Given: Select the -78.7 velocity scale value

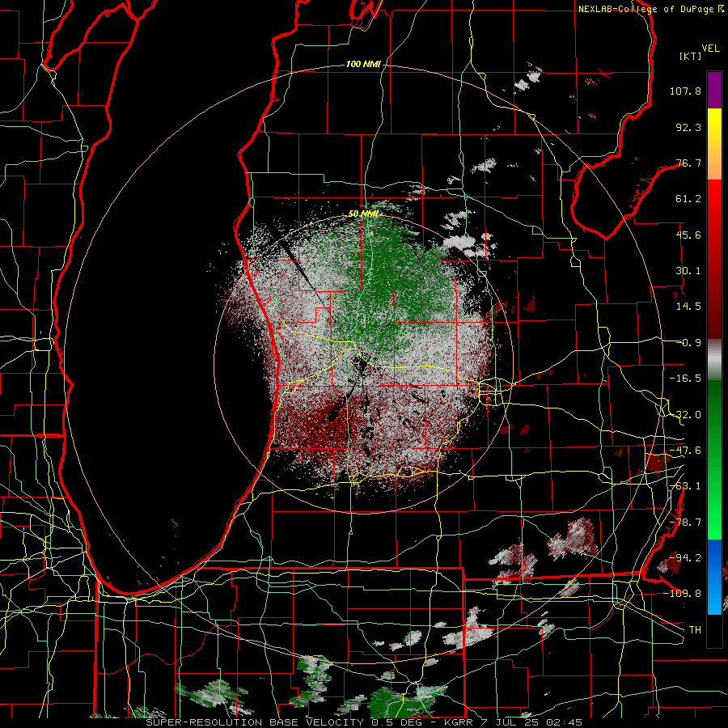Looking at the screenshot, I should pos(685,523).
